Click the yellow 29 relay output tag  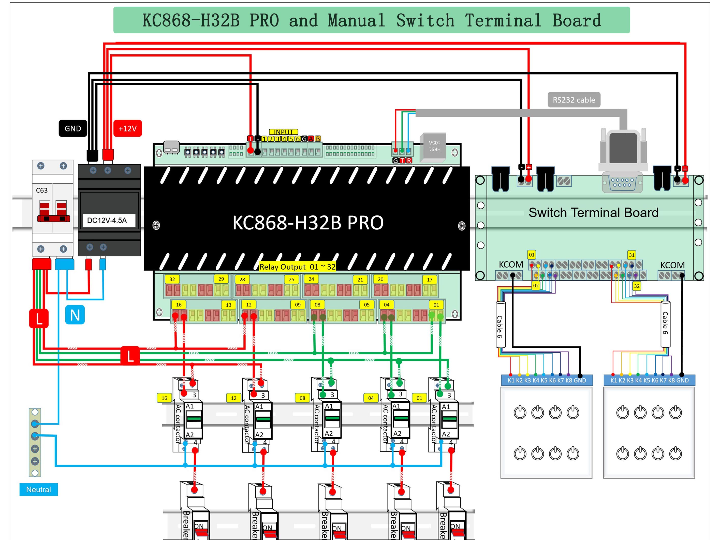[221, 279]
